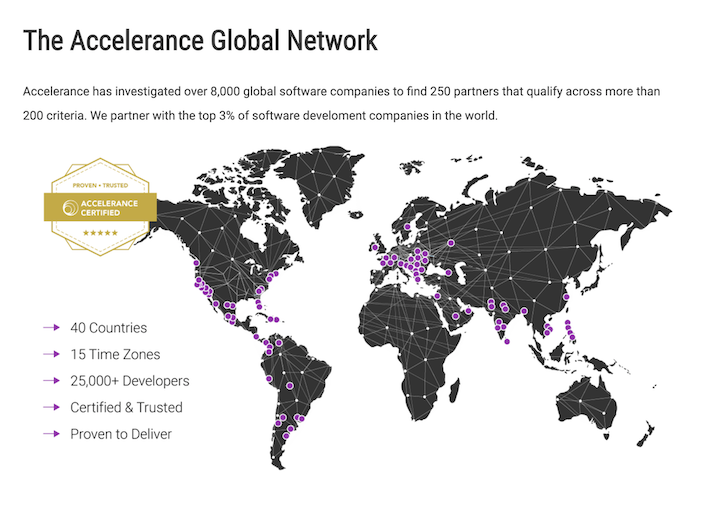Viewport: 720px width, 517px height.
Task: Click the purple arrow beside 15 Time Zones
Action: tap(51, 354)
